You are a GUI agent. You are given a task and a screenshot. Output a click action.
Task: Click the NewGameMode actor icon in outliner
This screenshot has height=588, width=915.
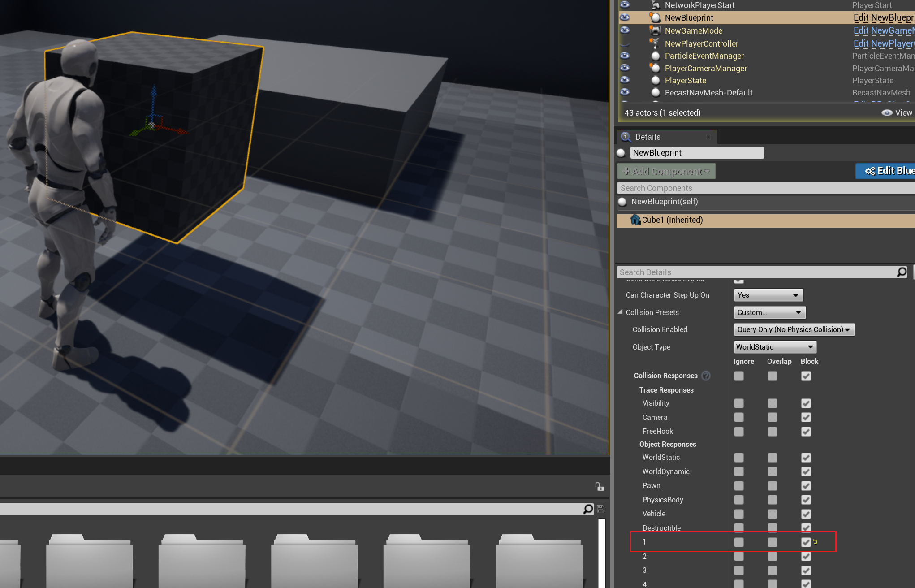click(x=655, y=30)
